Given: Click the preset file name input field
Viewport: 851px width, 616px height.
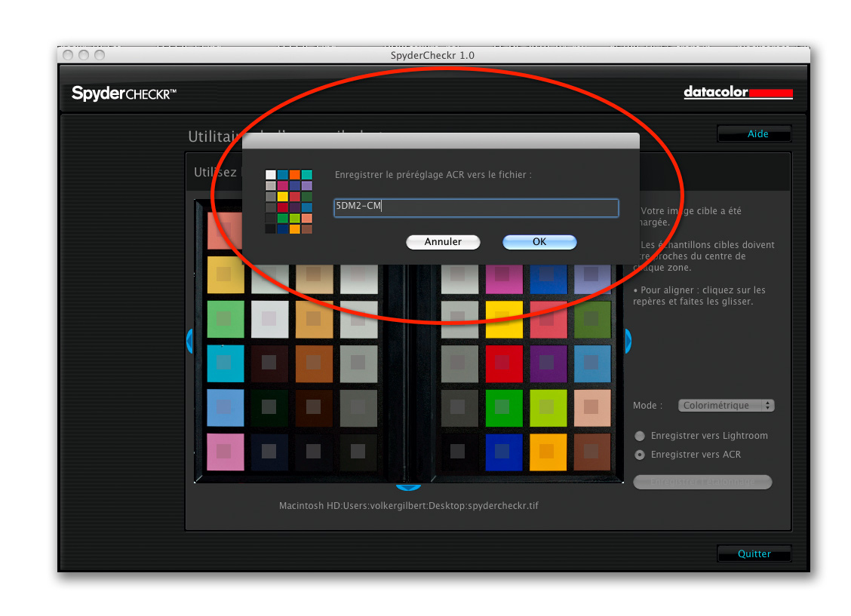Looking at the screenshot, I should point(476,207).
